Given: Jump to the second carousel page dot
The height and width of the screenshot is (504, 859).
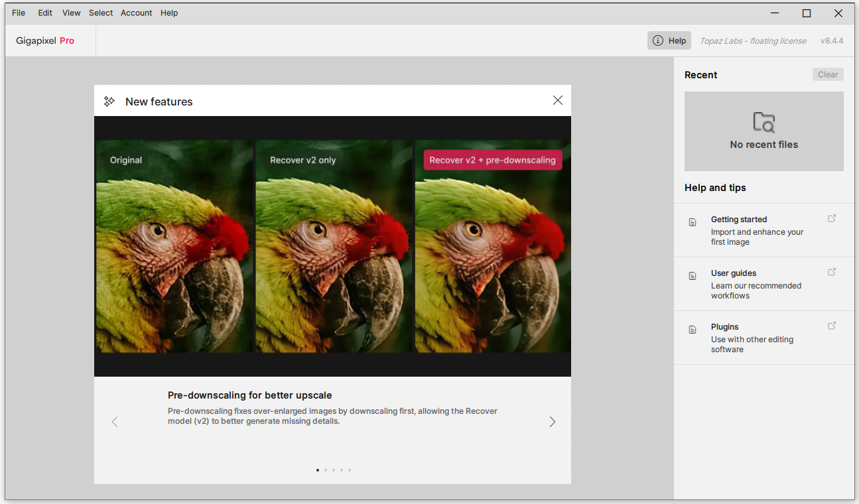Looking at the screenshot, I should pos(326,470).
